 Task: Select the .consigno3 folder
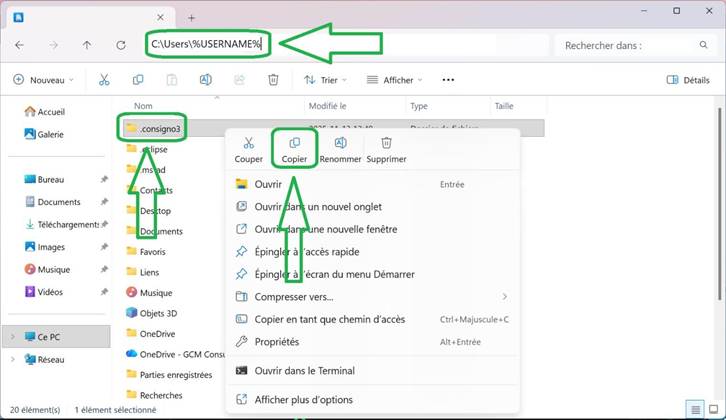tap(153, 128)
